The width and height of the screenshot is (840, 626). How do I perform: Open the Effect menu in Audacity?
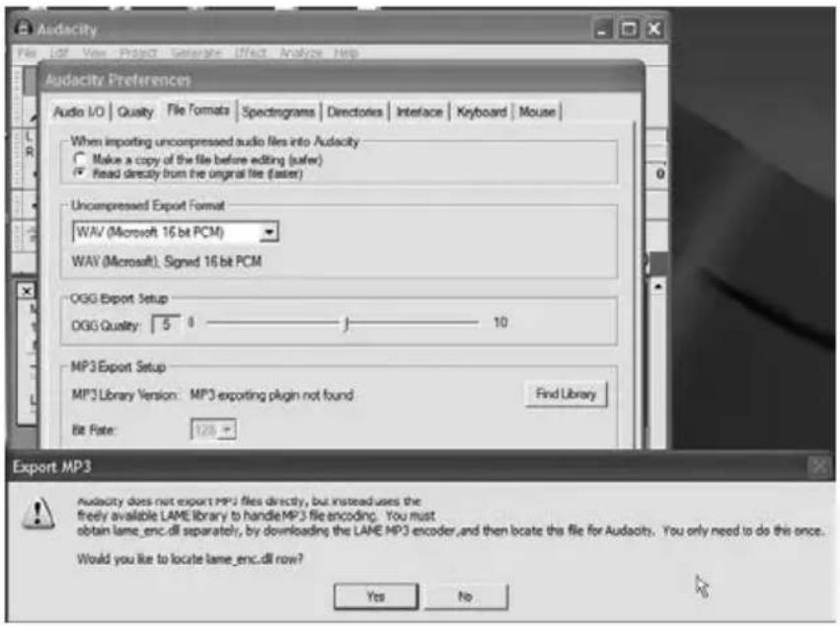(250, 52)
